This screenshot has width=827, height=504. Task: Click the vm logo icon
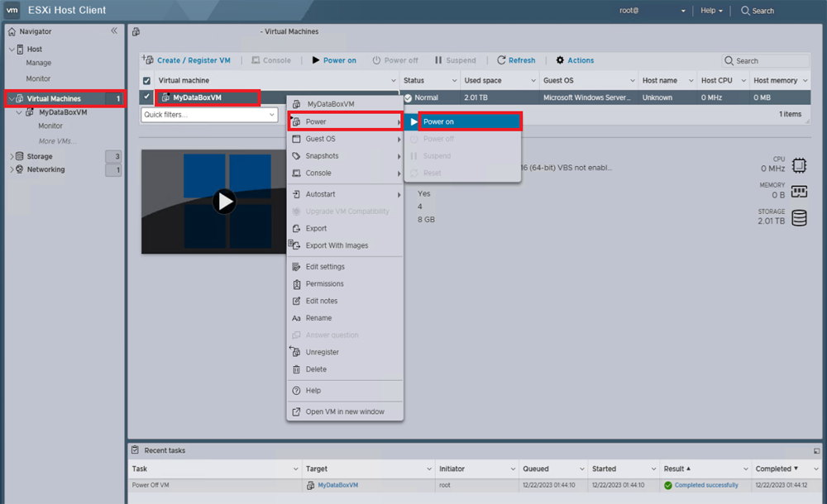tap(12, 10)
